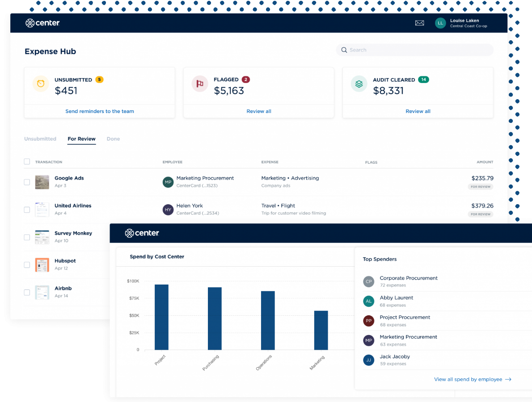This screenshot has height=402, width=532.
Task: Click the For Review badge on United Airlines
Action: click(x=481, y=214)
